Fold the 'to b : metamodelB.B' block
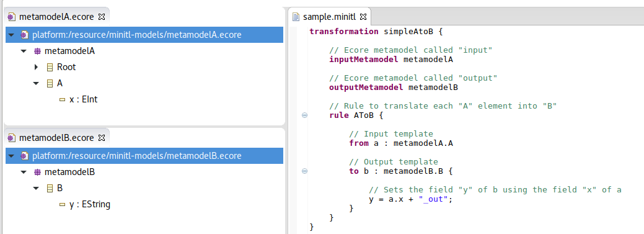Viewport: 644px width, 234px height. tap(305, 171)
